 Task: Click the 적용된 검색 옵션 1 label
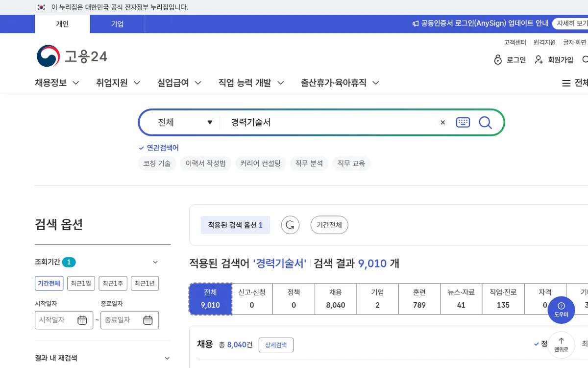(x=235, y=225)
